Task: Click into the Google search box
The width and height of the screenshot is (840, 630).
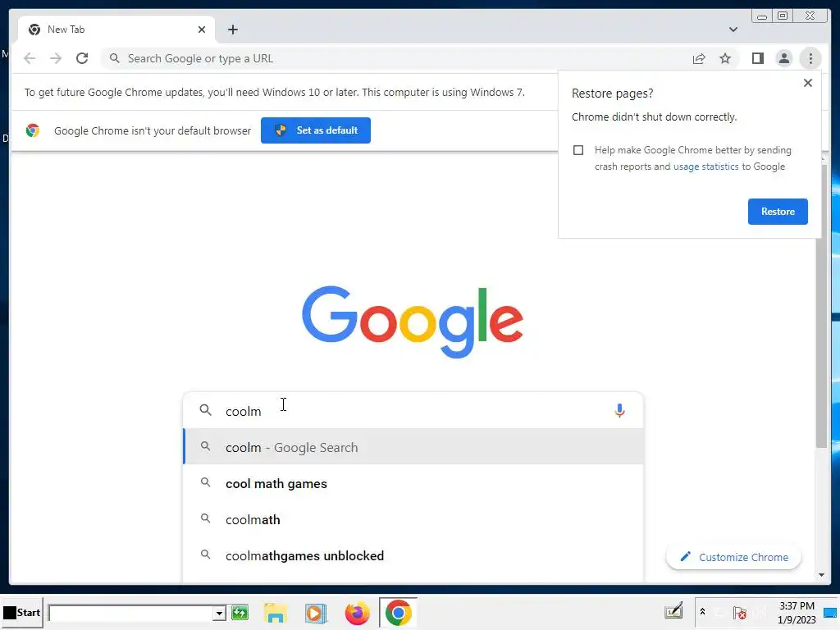Action: point(413,411)
